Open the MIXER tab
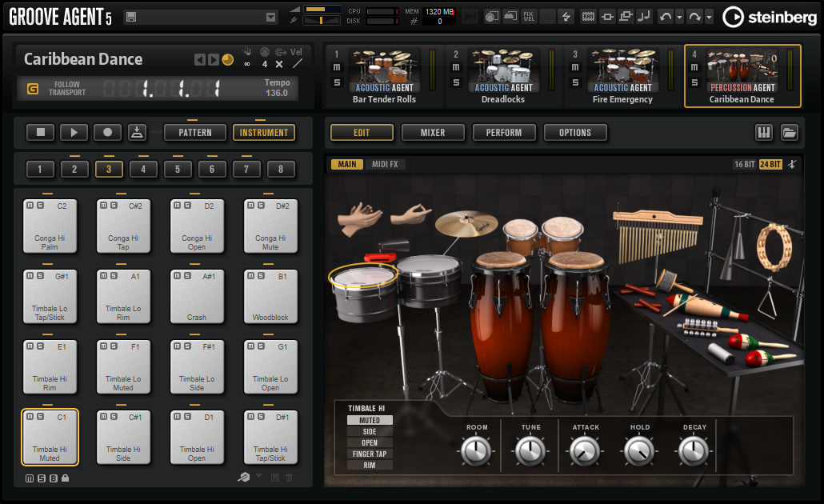Screen dimensions: 824x504 [433, 133]
